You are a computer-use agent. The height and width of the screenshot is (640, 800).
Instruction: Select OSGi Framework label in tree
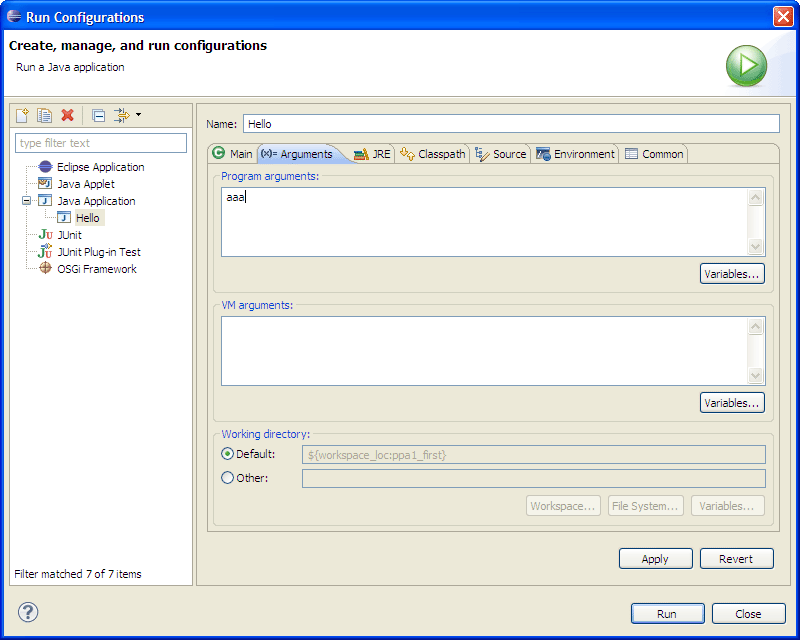coord(97,269)
